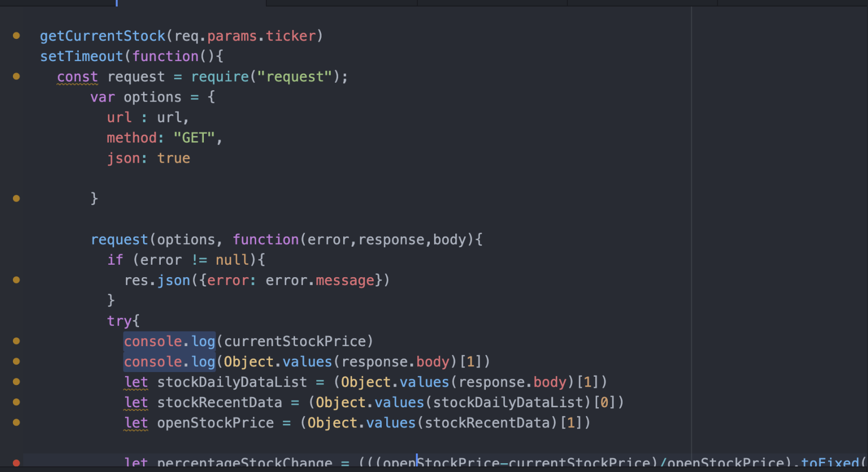Click the warning dot beside stockDailyDataList line
Image resolution: width=868 pixels, height=472 pixels.
[x=17, y=382]
